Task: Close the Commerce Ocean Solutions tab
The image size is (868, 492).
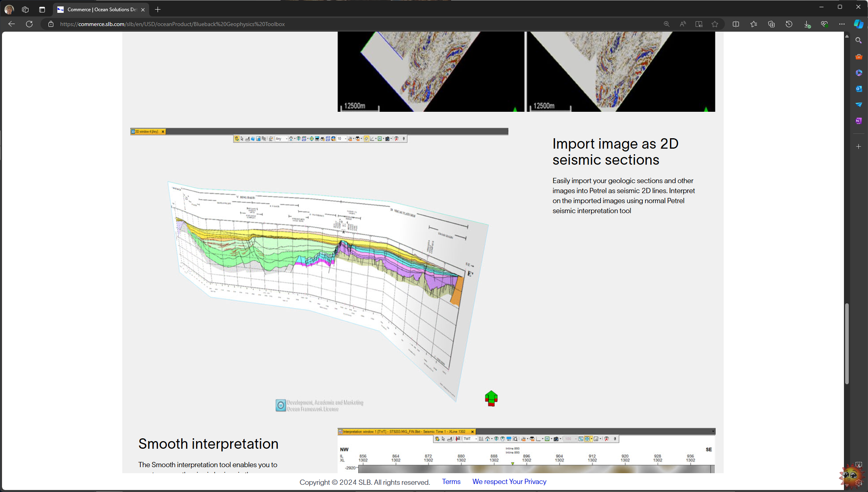Action: (x=143, y=10)
